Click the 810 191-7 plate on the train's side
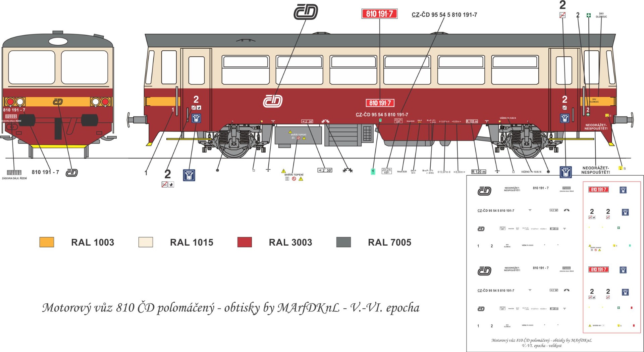This screenshot has width=644, height=352. coord(380,103)
